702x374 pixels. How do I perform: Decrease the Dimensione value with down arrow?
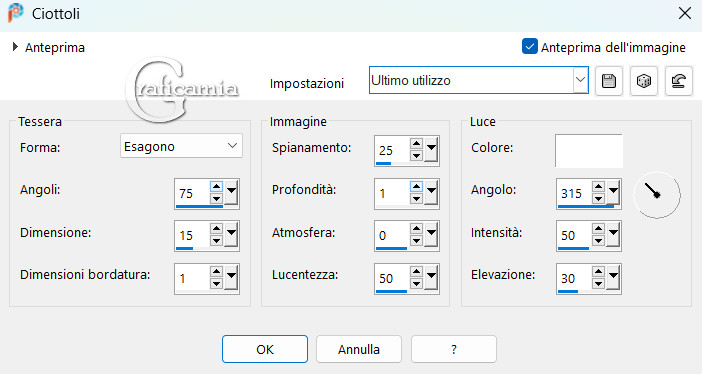216,241
